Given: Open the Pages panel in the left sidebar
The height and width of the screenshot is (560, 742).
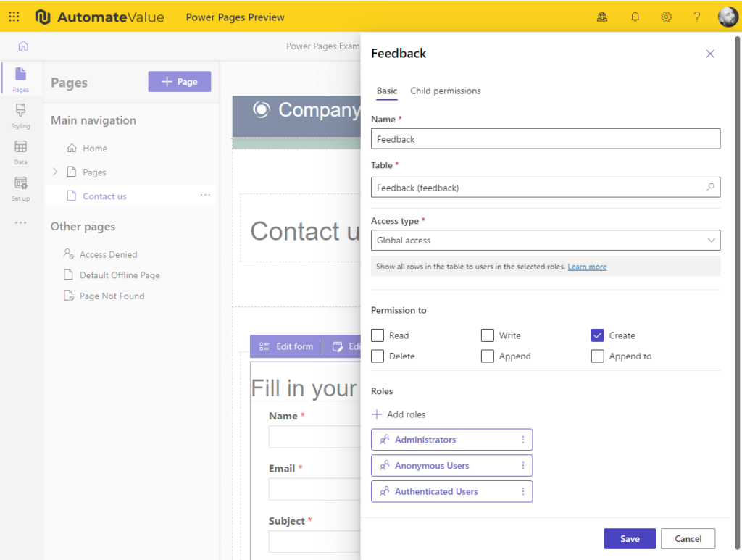Looking at the screenshot, I should coord(21,78).
